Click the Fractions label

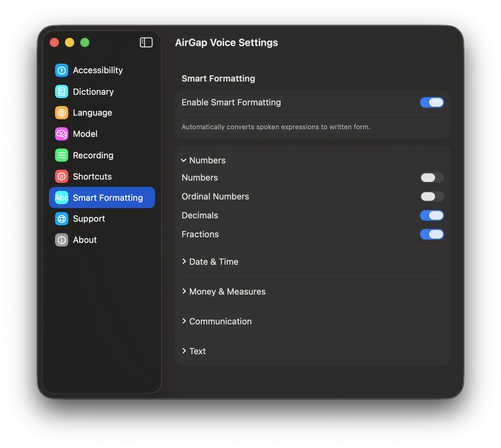point(200,234)
